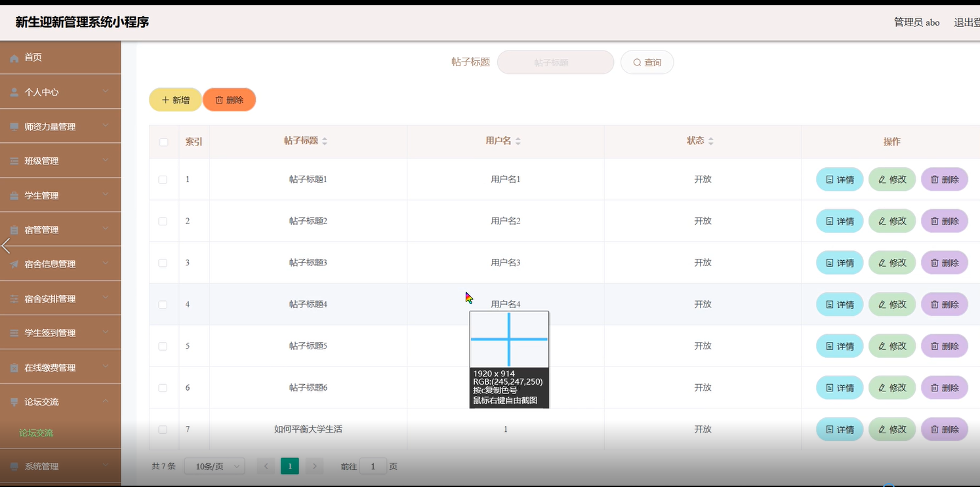Click purple 删除 for 帖子标题6 row

tap(945, 388)
